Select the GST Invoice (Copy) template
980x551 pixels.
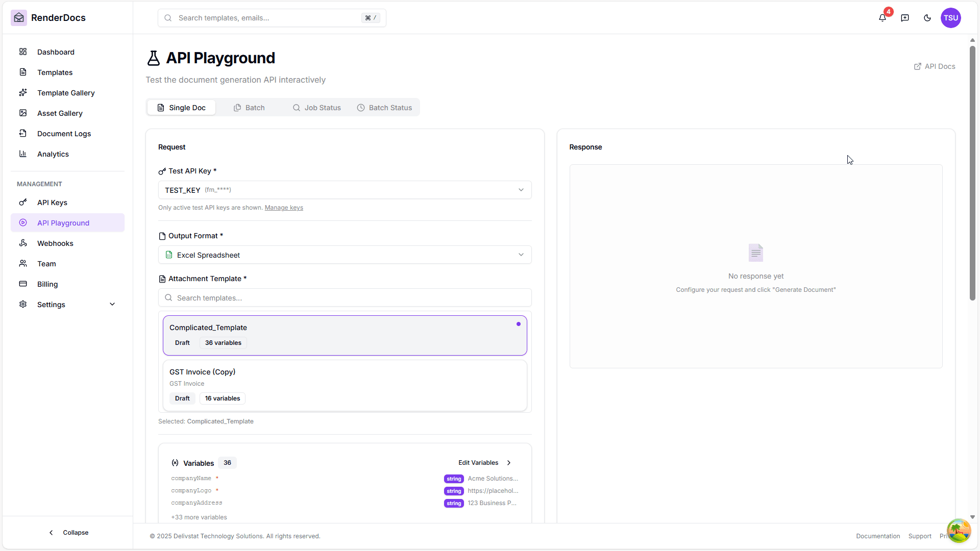pos(345,385)
